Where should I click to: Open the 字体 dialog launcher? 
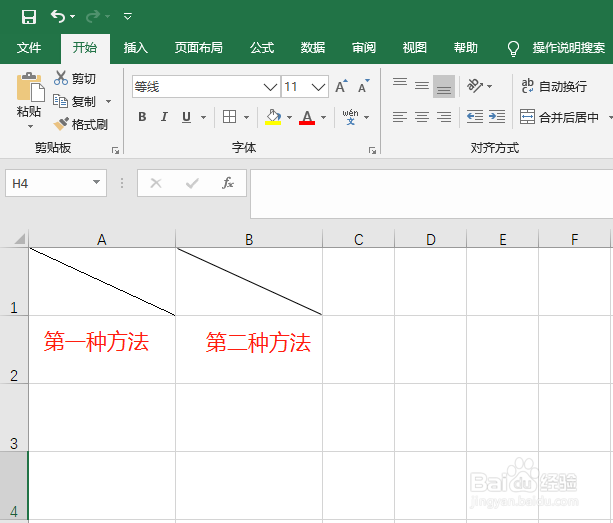click(373, 150)
